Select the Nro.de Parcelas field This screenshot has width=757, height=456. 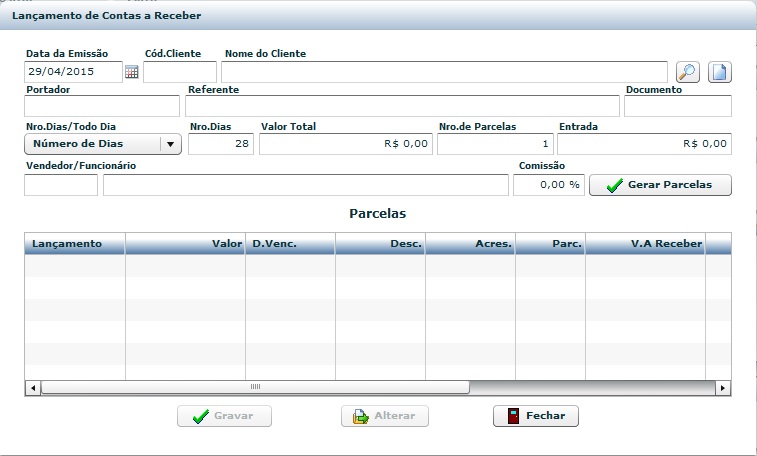(x=495, y=145)
